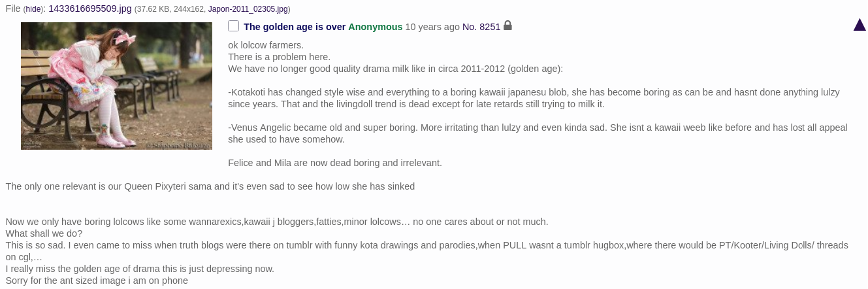
Task: Tick the post selection checkbox
Action: click(233, 26)
